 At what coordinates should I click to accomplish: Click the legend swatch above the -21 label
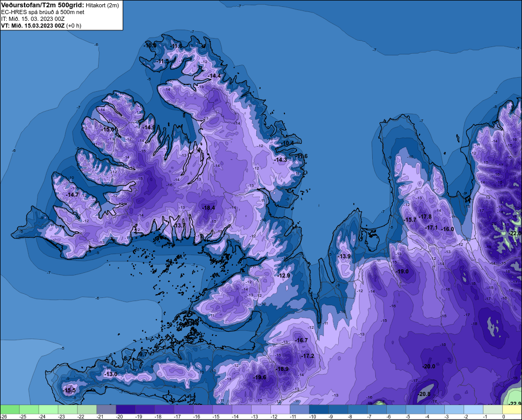pos(106,410)
